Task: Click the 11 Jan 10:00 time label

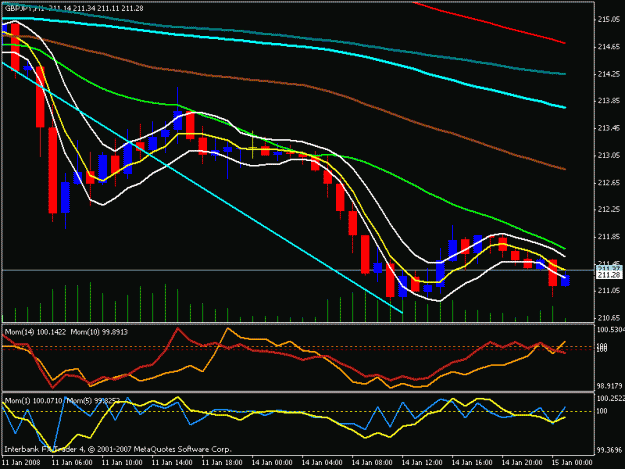Action: (x=122, y=463)
